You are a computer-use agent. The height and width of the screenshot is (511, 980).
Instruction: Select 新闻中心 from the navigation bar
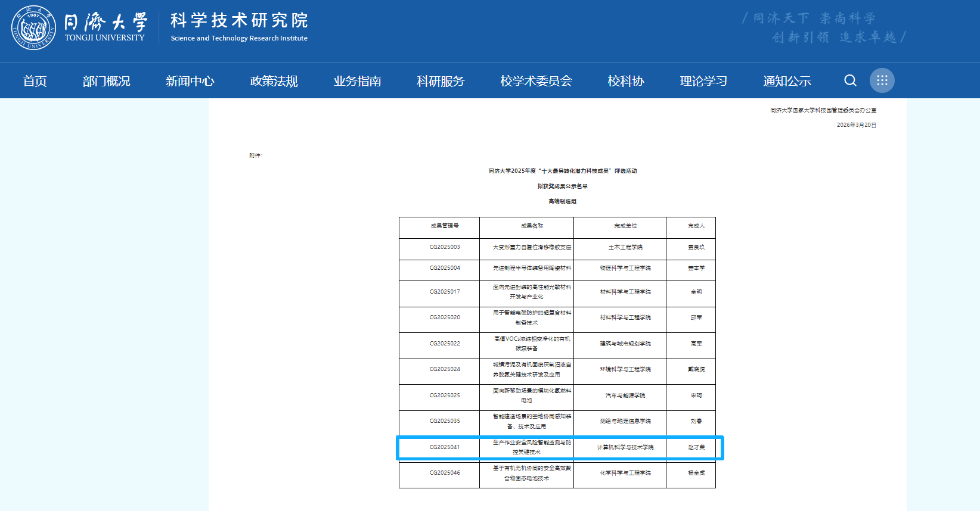[190, 81]
